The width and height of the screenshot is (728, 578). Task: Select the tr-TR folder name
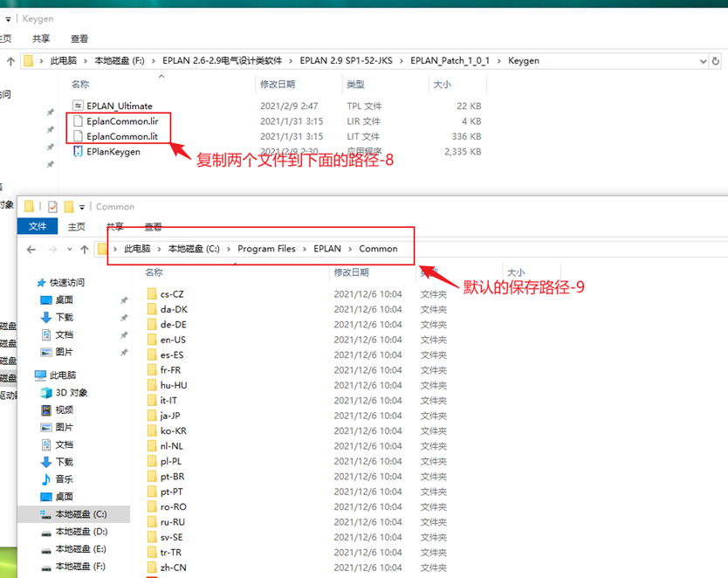171,553
